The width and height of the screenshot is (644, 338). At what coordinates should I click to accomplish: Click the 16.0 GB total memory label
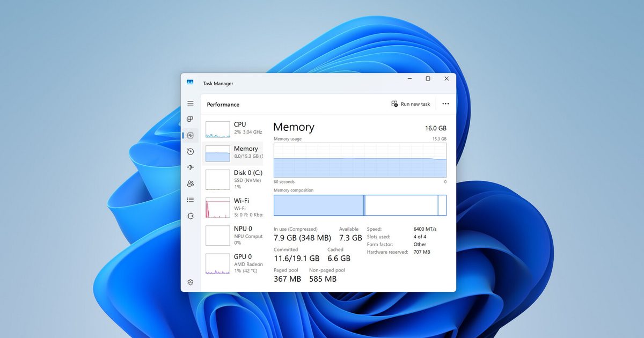(436, 128)
